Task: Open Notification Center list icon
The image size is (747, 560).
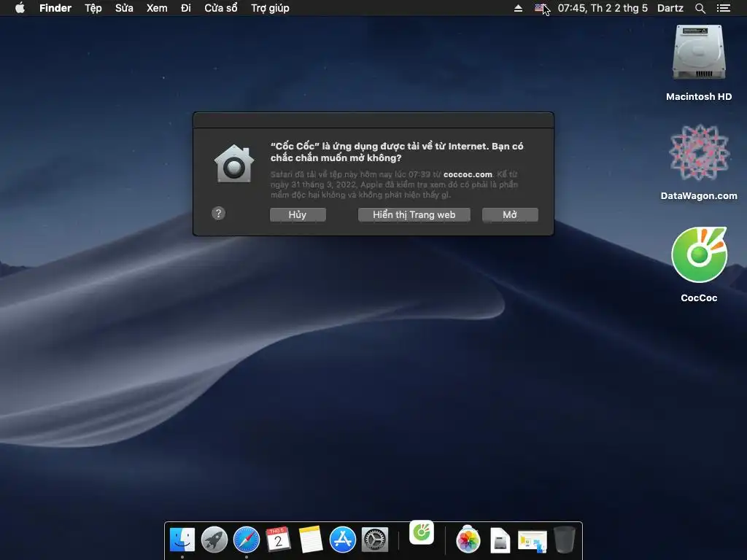Action: 724,8
